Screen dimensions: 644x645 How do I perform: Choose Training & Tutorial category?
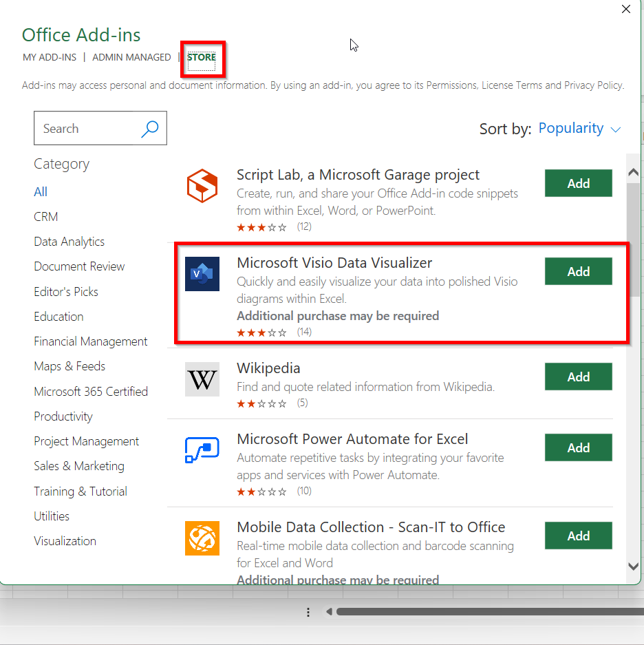pos(80,491)
